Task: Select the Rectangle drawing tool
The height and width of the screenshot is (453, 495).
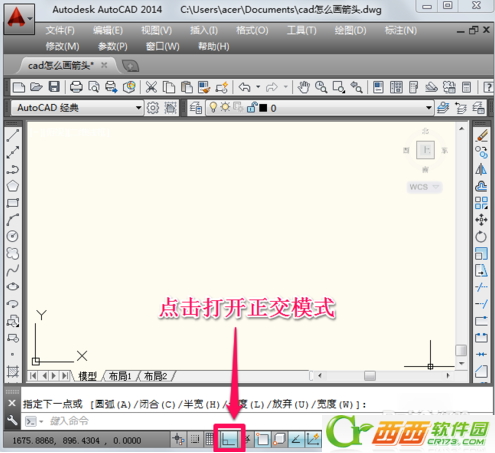Action: point(13,203)
